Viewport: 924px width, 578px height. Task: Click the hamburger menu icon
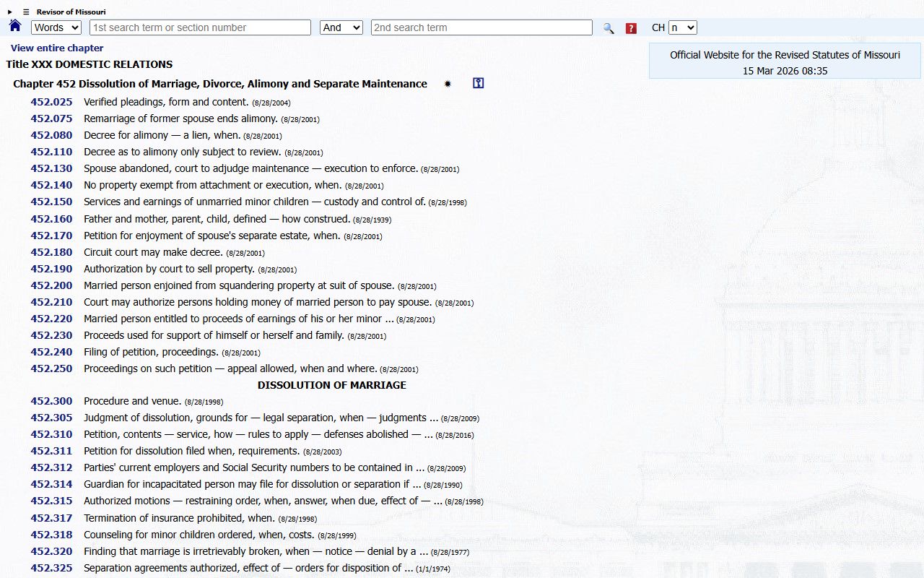pyautogui.click(x=26, y=12)
